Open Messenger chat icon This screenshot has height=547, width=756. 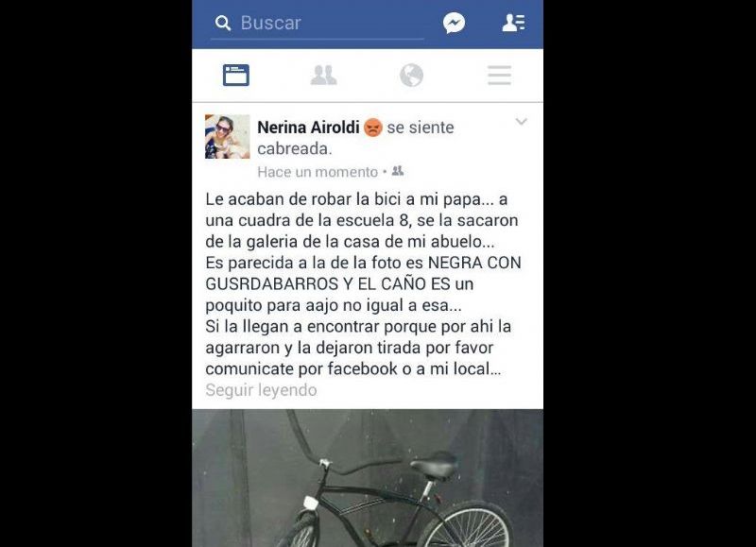point(455,23)
